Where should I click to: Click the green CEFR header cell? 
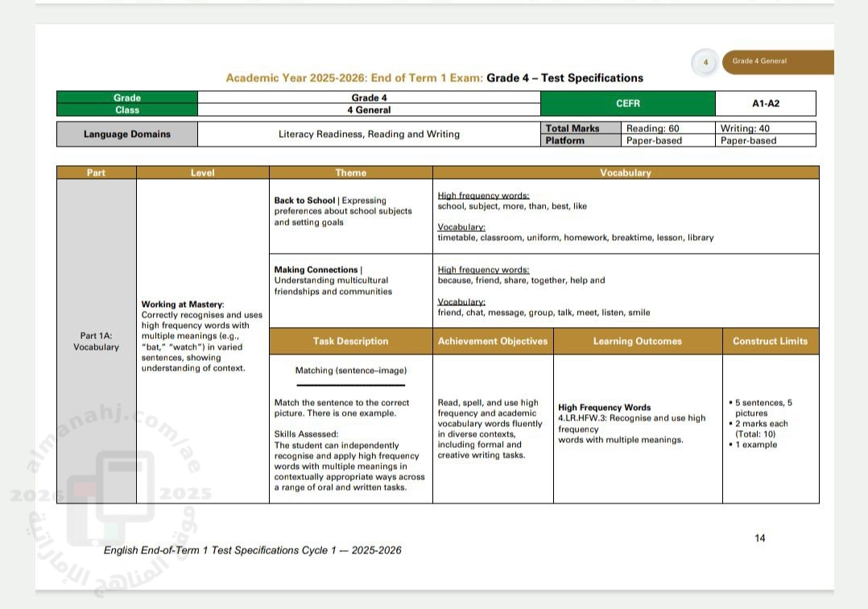click(627, 104)
